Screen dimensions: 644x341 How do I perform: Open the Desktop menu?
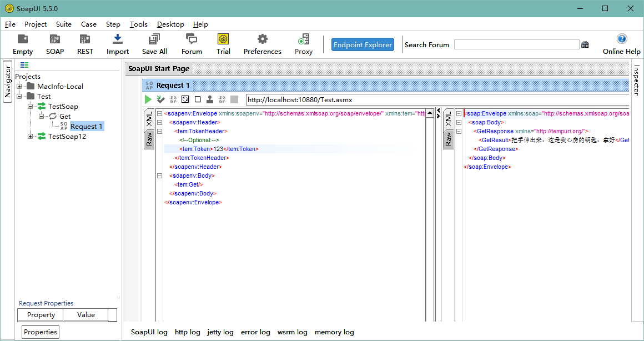click(170, 24)
